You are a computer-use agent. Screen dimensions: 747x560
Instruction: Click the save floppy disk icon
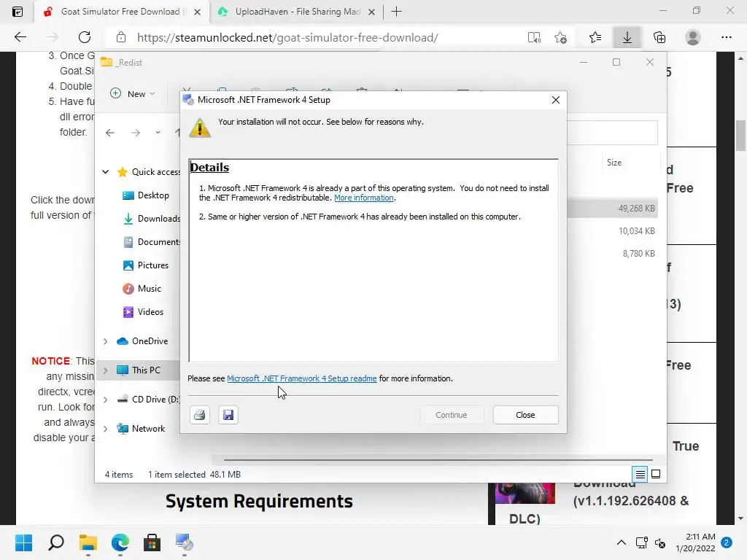pyautogui.click(x=228, y=415)
